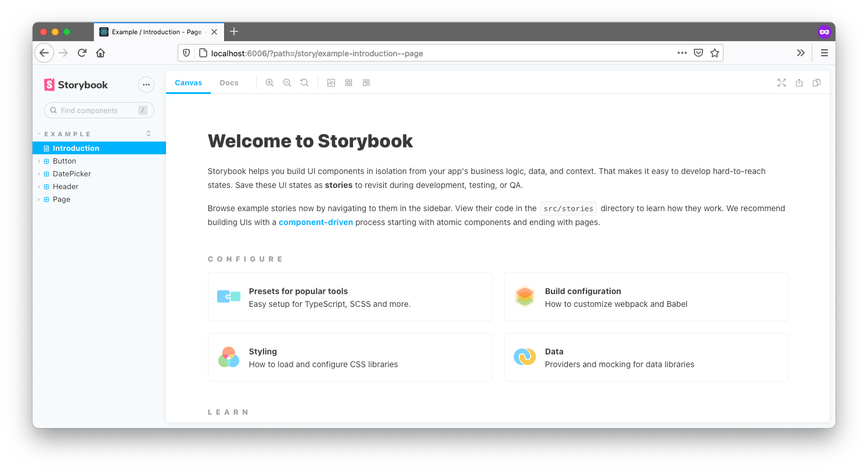Click the browser address bar URL
Screen dimensions: 868x471
coord(317,53)
